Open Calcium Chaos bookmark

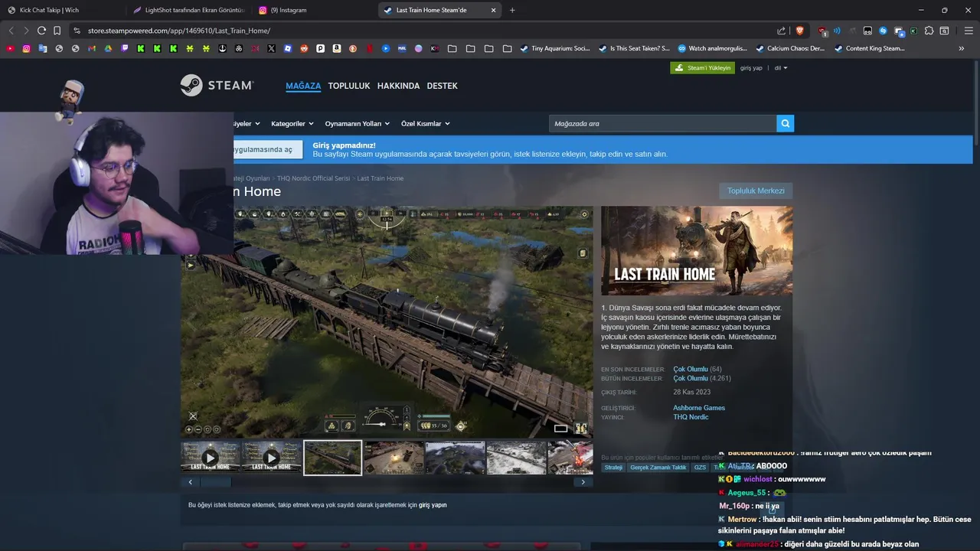pyautogui.click(x=790, y=48)
